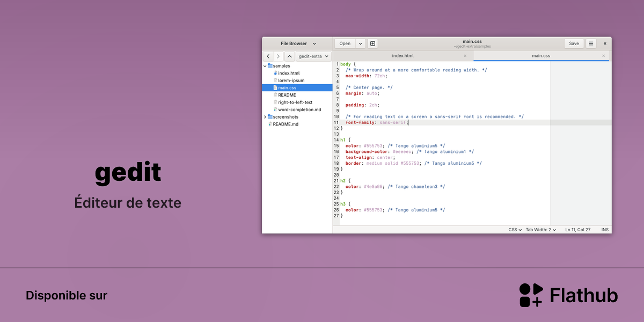This screenshot has height=322, width=644.
Task: Click the screenshots folder icon
Action: 270,116
